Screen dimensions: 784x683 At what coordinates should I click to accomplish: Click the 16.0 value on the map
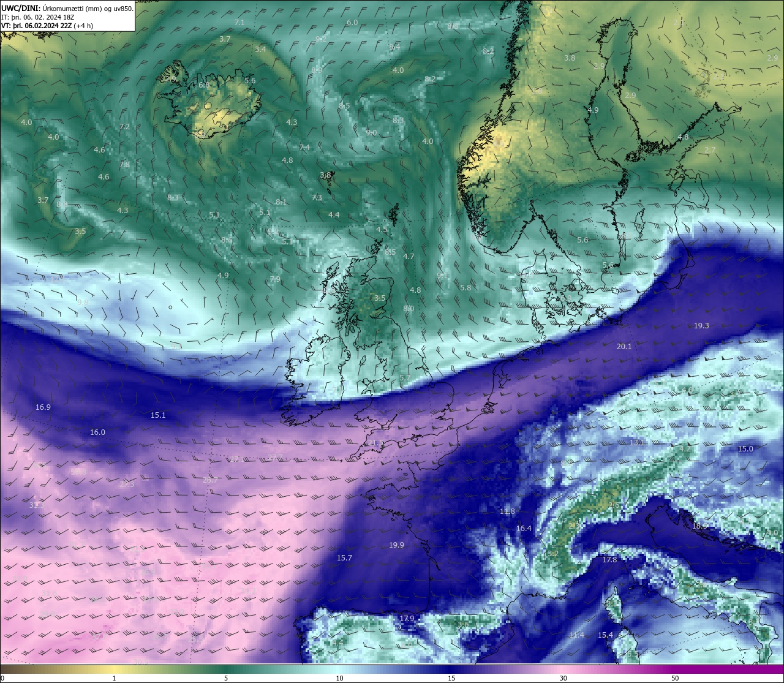point(97,432)
